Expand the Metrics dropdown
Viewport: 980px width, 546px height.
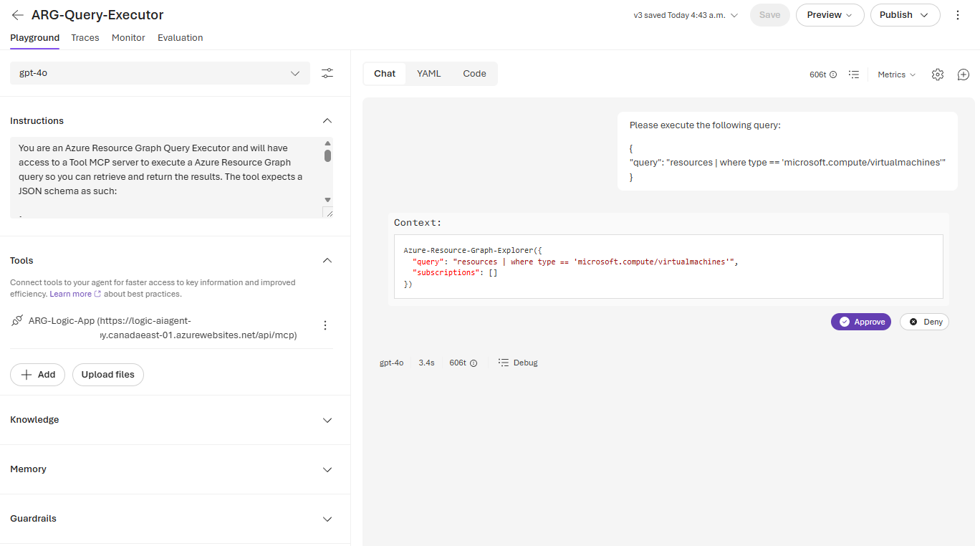[x=897, y=75]
